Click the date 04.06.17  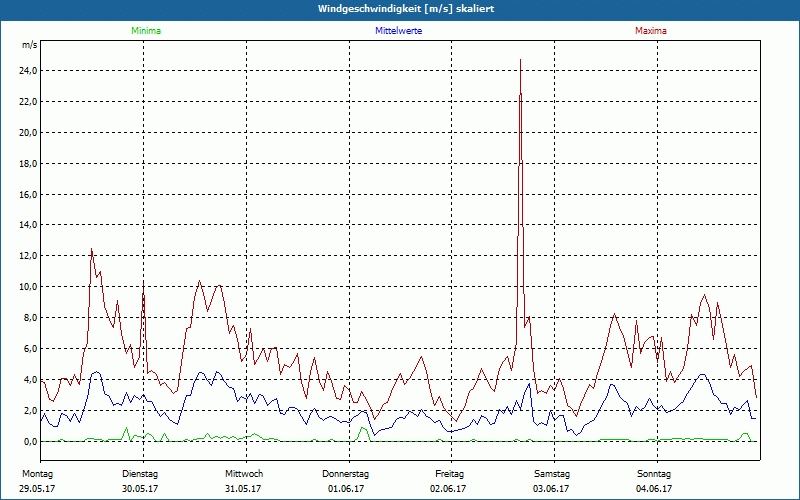pyautogui.click(x=654, y=489)
